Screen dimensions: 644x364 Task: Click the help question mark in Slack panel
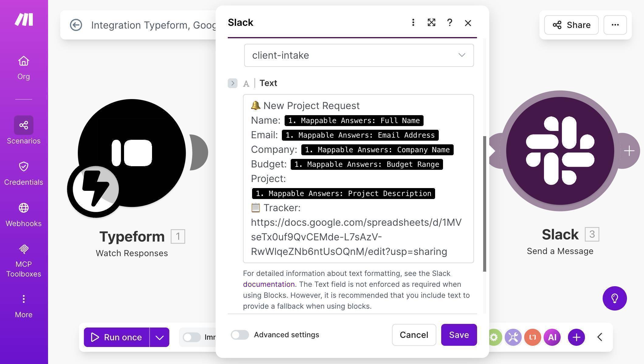[x=449, y=22]
